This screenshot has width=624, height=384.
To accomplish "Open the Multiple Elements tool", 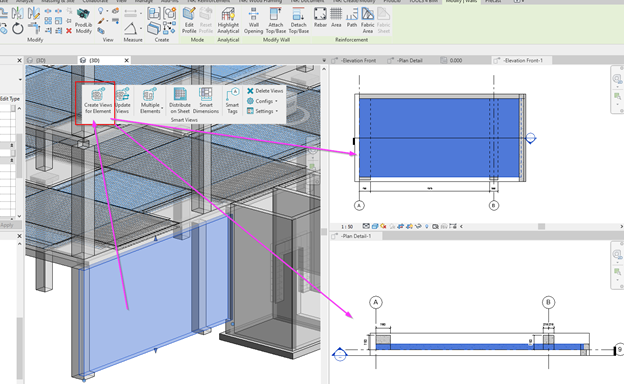I will click(x=150, y=101).
